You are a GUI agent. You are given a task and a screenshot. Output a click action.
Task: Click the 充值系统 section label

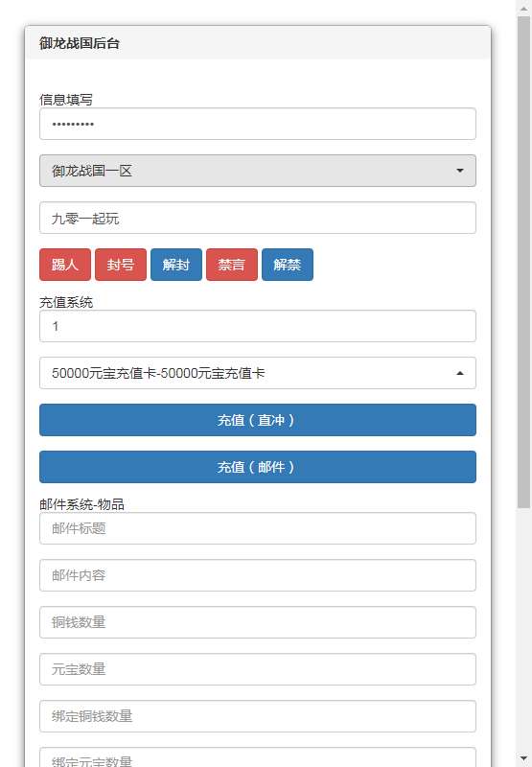pos(66,302)
